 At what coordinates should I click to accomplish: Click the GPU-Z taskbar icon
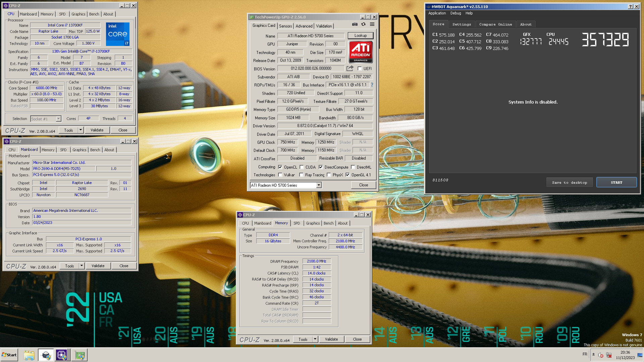click(80, 355)
